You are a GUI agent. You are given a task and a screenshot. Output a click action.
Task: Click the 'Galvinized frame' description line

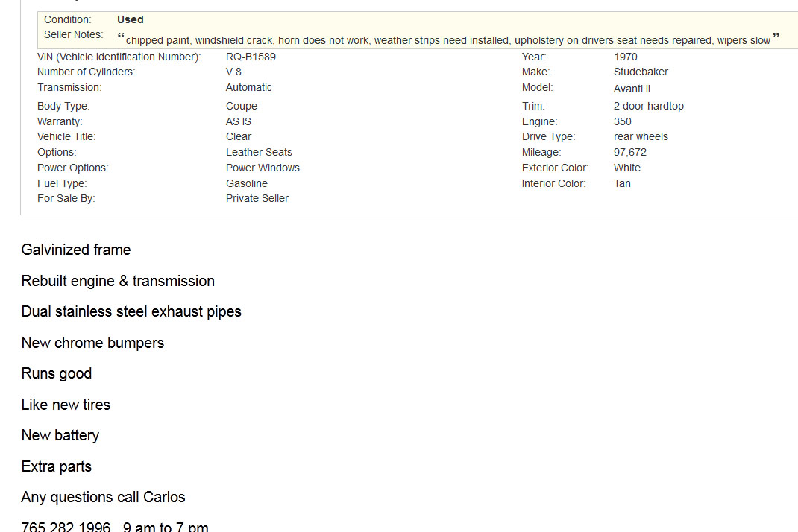pyautogui.click(x=76, y=250)
